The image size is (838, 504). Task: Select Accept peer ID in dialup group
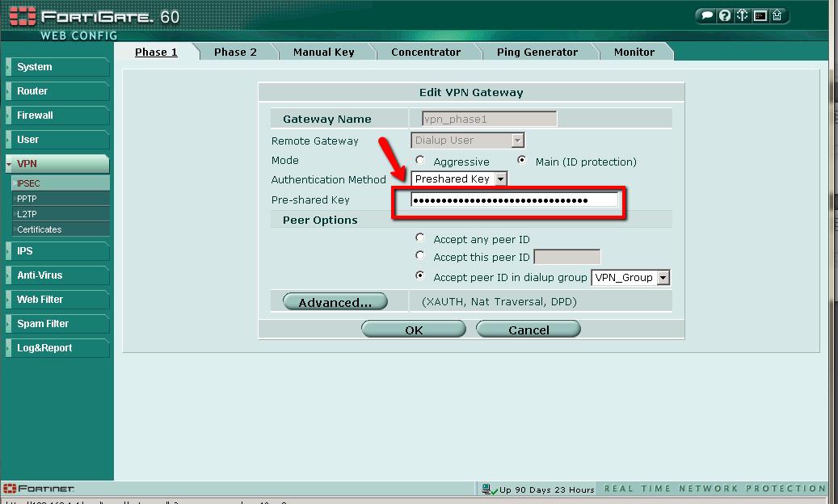coord(420,275)
